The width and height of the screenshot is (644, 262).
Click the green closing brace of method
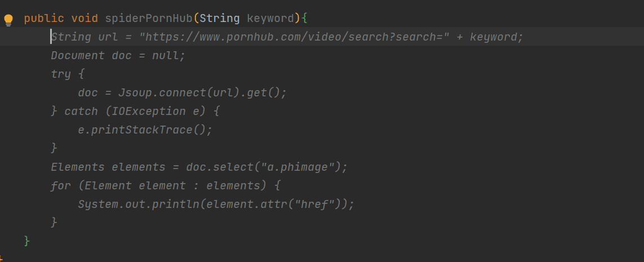27,241
